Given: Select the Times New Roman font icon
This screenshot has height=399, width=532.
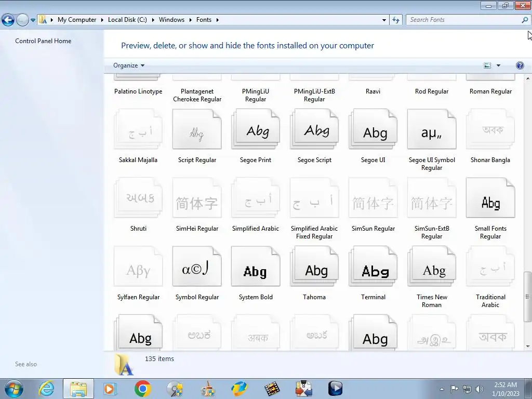Looking at the screenshot, I should pos(432,267).
